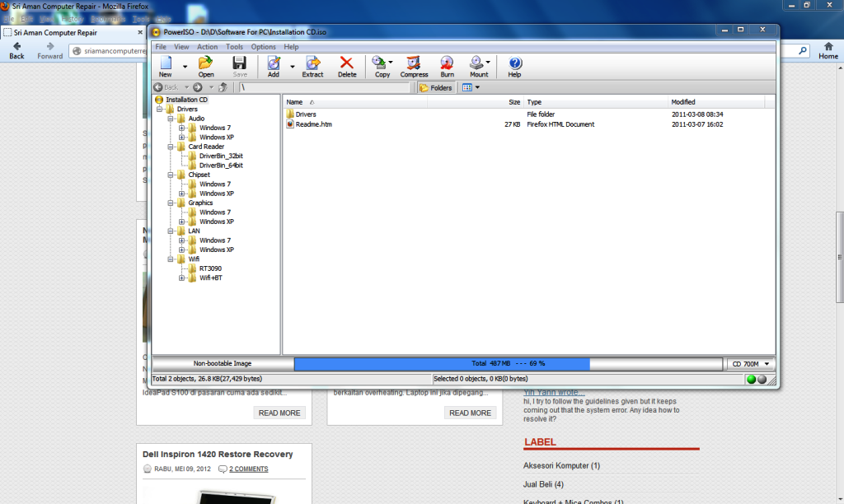Click the New image toolbar icon
Screen dimensions: 844x504
[x=166, y=63]
